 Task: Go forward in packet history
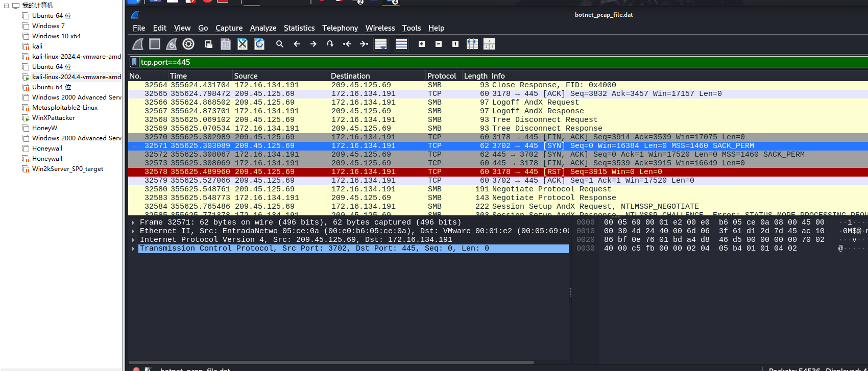[x=314, y=44]
